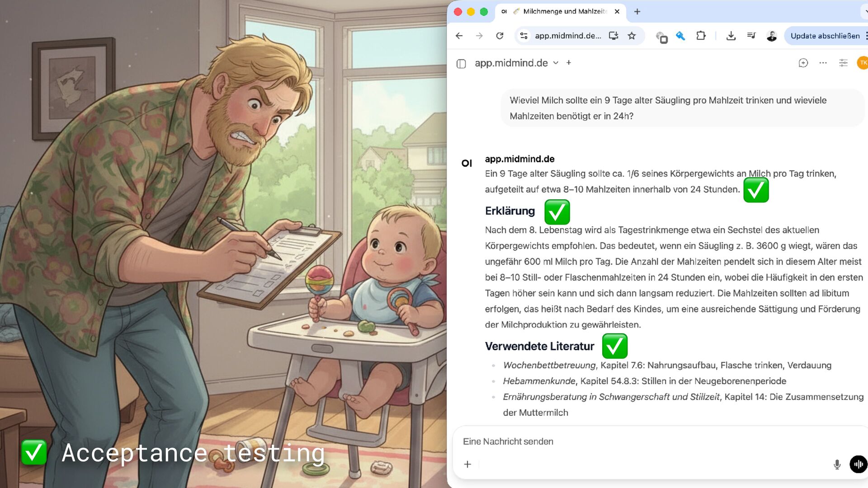Click the message input field
This screenshot has height=488, width=868.
tap(651, 441)
